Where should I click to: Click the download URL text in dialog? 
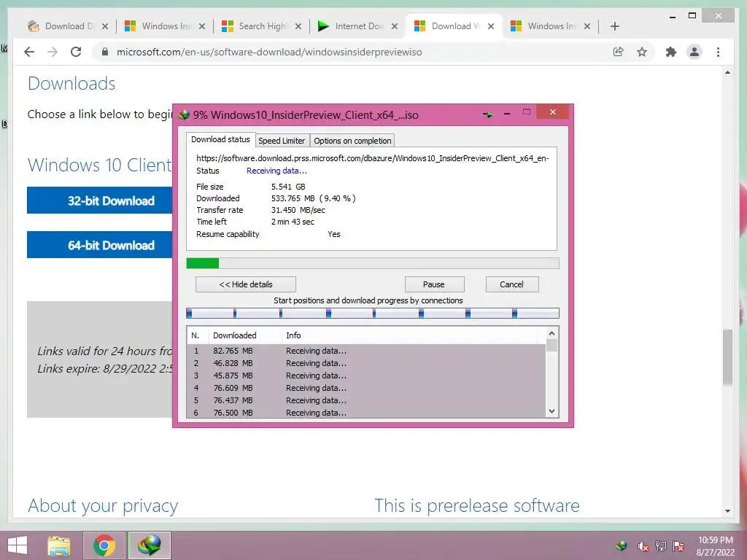click(x=373, y=158)
